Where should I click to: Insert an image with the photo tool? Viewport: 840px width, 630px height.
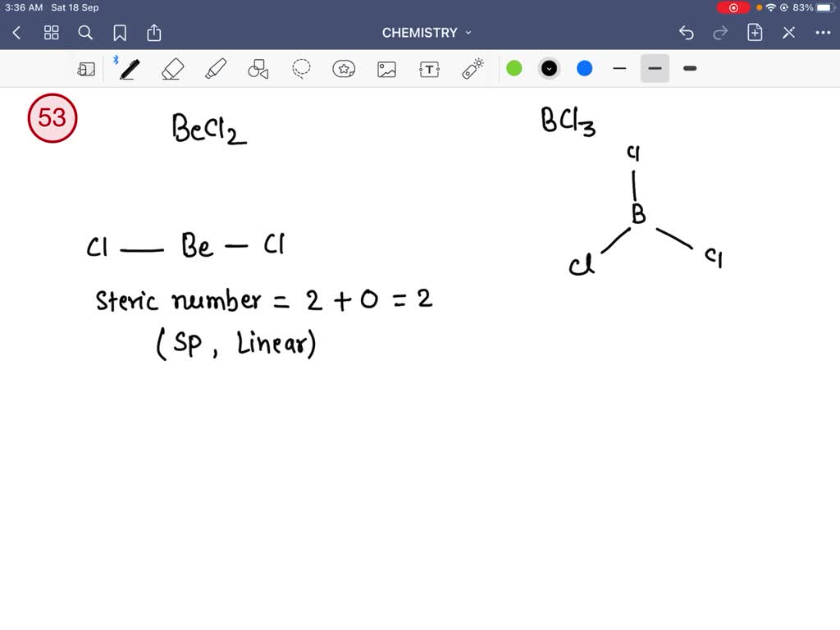click(386, 69)
